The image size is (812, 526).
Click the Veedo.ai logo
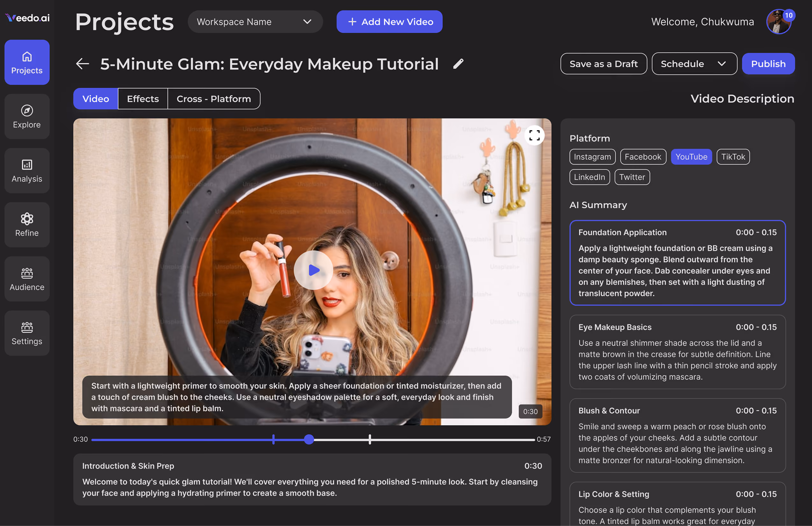[27, 18]
